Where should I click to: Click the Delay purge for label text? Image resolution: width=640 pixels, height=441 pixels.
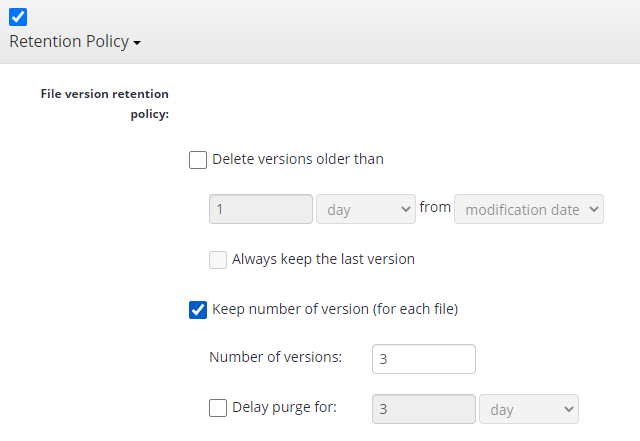(x=284, y=408)
